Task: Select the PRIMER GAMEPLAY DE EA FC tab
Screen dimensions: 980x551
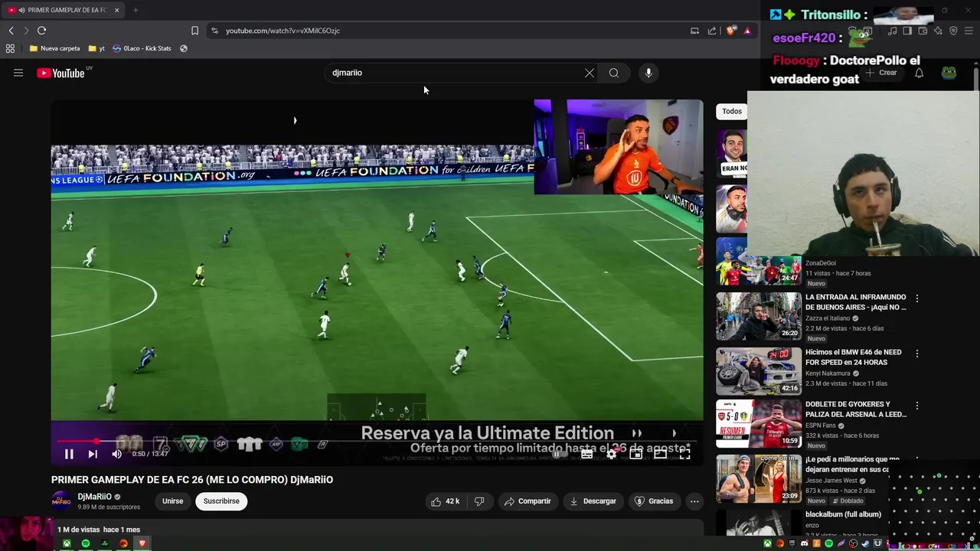Action: pyautogui.click(x=64, y=10)
